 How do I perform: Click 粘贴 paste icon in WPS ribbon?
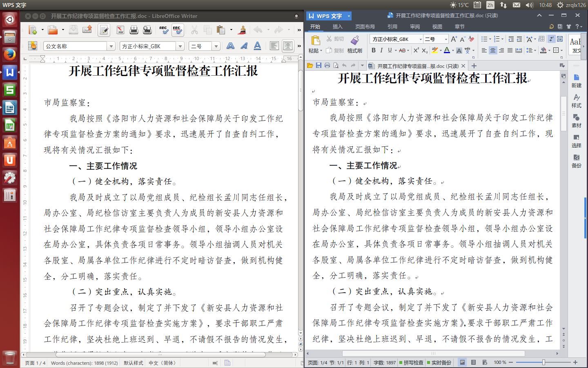pyautogui.click(x=315, y=40)
